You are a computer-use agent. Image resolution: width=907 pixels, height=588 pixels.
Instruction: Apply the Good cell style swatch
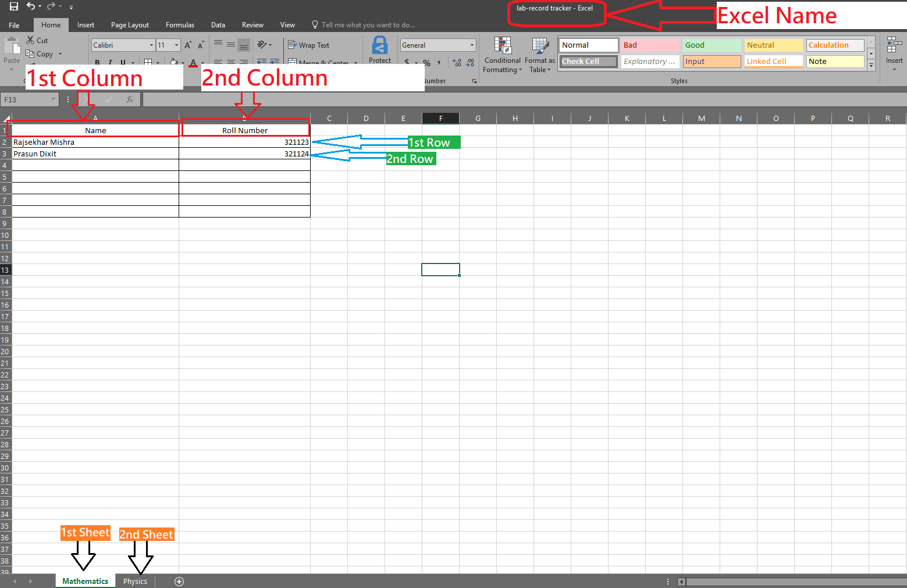click(712, 45)
